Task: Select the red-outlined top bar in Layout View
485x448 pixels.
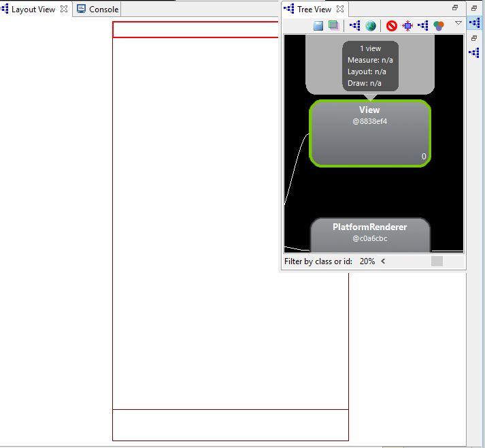Action: coord(196,30)
